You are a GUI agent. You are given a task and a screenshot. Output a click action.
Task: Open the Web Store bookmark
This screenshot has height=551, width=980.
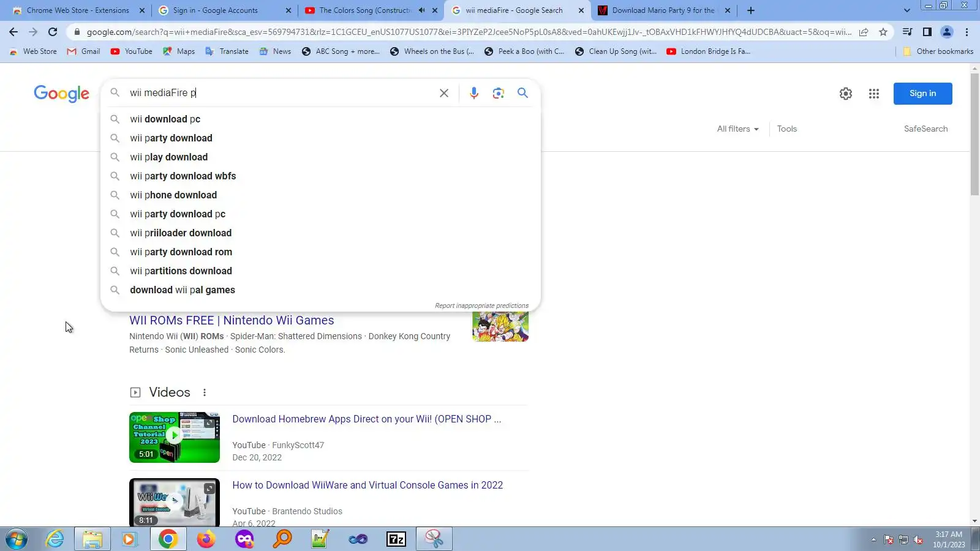[33, 51]
